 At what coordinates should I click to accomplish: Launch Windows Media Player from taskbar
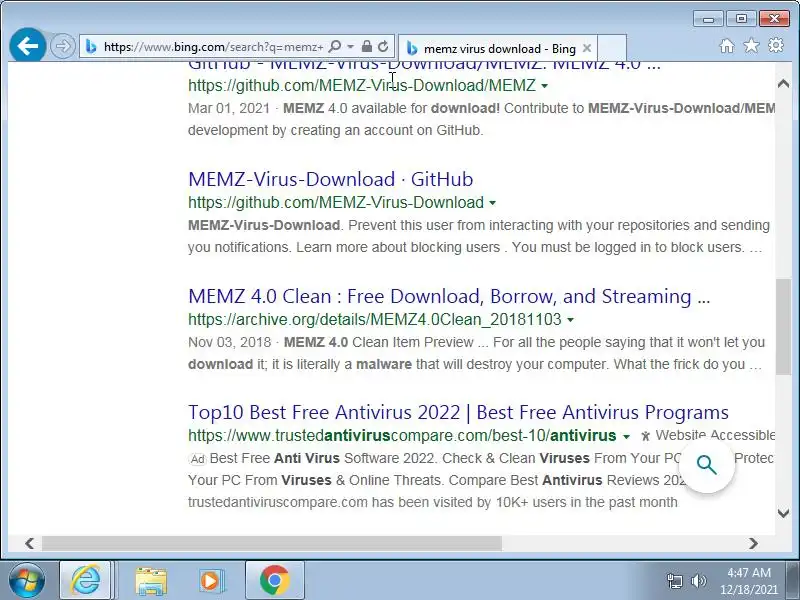pyautogui.click(x=211, y=581)
